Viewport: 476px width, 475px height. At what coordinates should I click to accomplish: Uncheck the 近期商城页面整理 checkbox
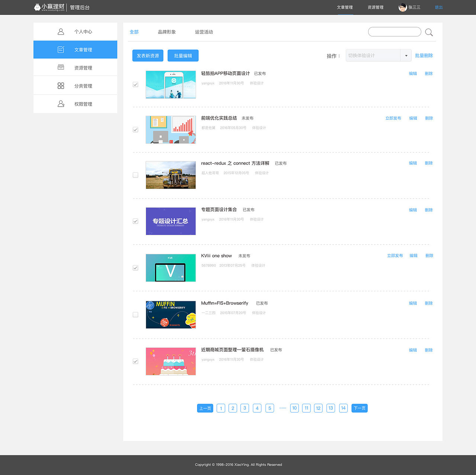[x=135, y=361]
